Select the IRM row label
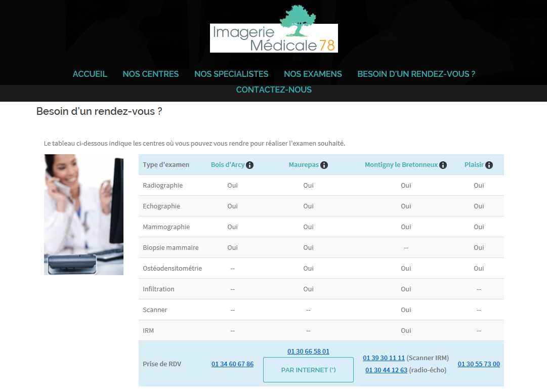The image size is (547, 392). tap(148, 331)
